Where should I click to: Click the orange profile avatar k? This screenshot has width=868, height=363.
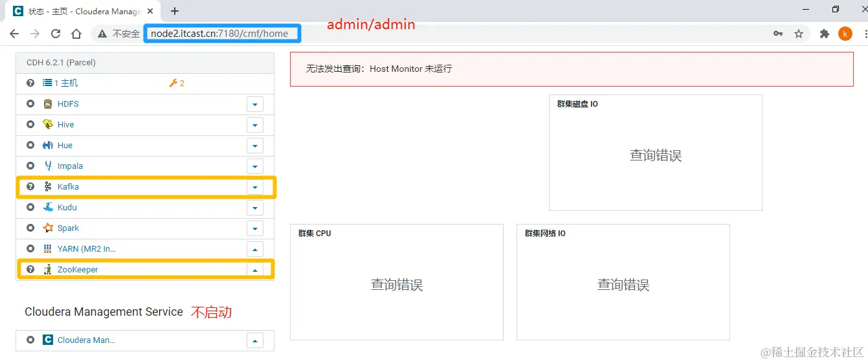click(x=845, y=34)
